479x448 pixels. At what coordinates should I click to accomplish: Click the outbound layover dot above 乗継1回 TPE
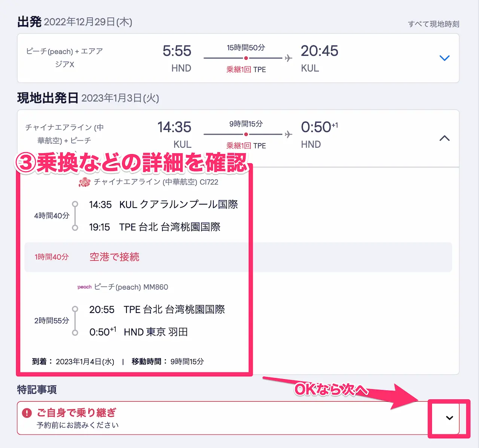click(246, 58)
